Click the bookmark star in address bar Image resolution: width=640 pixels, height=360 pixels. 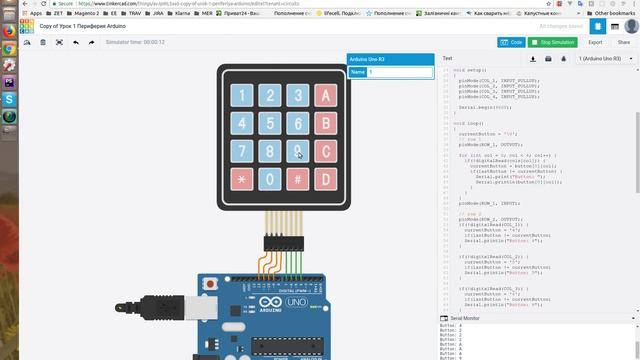pyautogui.click(x=549, y=4)
